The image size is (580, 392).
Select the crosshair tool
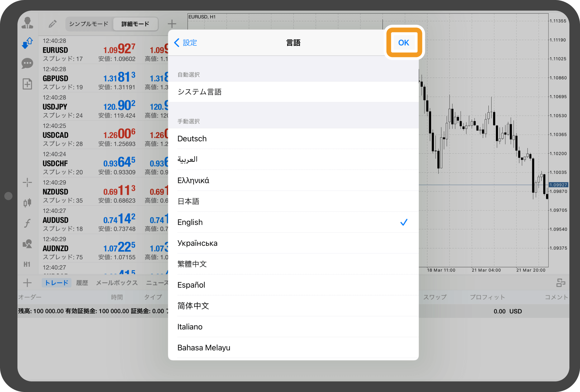(x=27, y=182)
